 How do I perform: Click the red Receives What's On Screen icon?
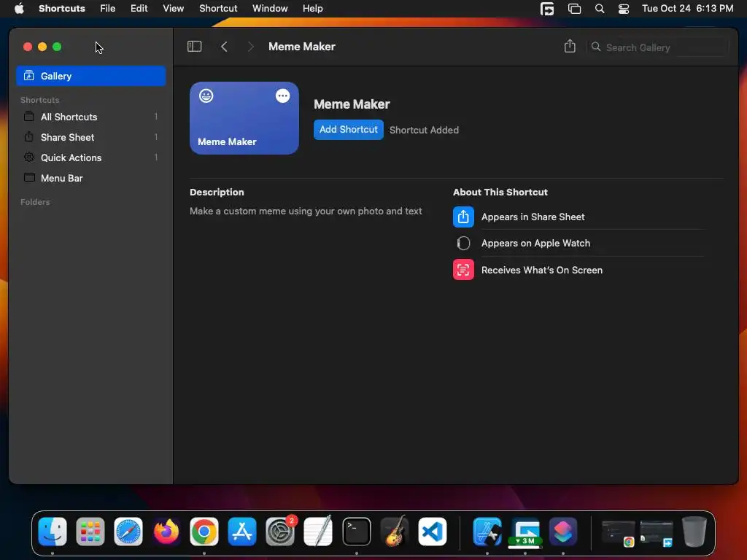click(463, 270)
